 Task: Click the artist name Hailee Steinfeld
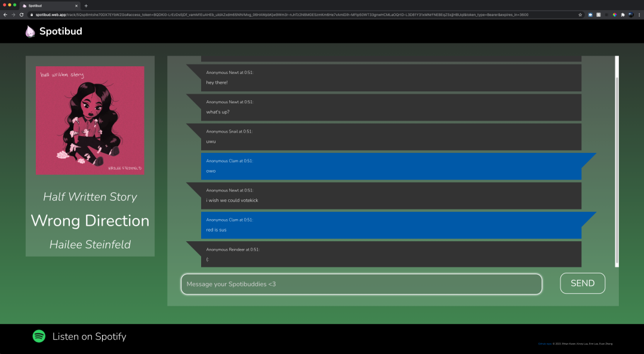90,244
